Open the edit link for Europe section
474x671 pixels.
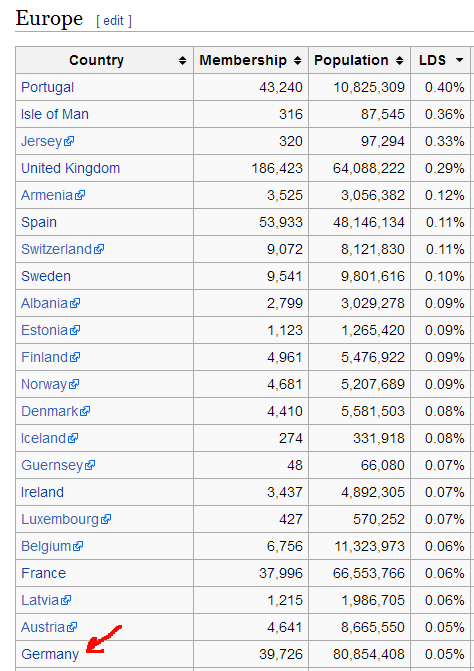pos(113,21)
